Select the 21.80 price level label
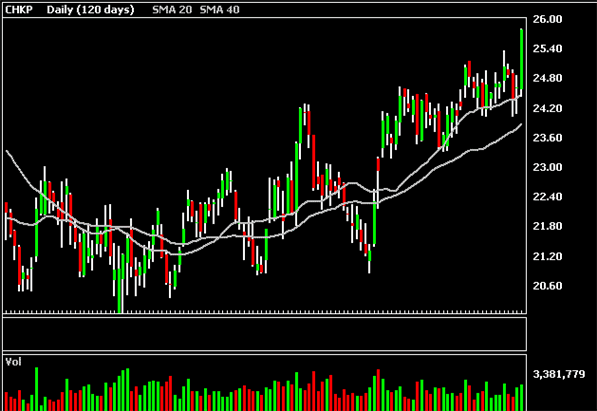This screenshot has height=411, width=597. click(x=547, y=227)
